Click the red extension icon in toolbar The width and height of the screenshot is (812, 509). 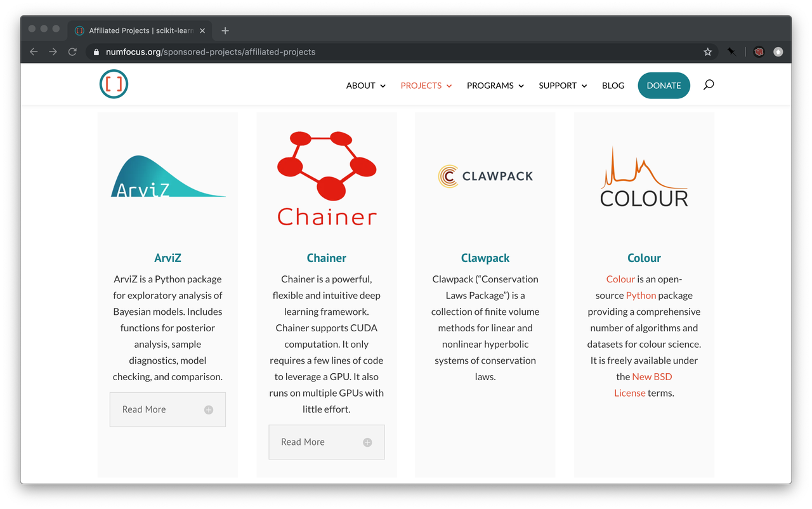[x=759, y=52]
